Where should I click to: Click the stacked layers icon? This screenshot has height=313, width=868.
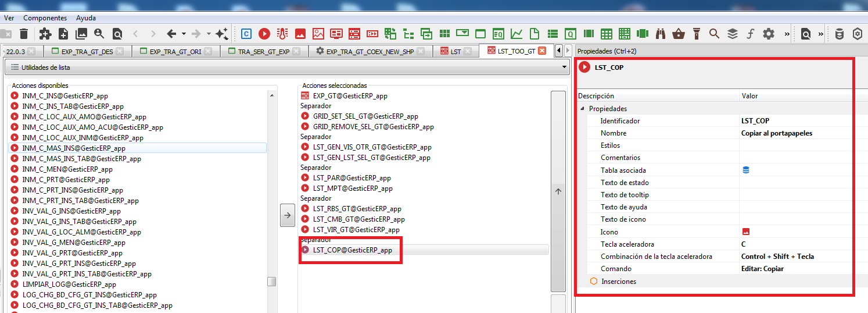click(x=733, y=34)
